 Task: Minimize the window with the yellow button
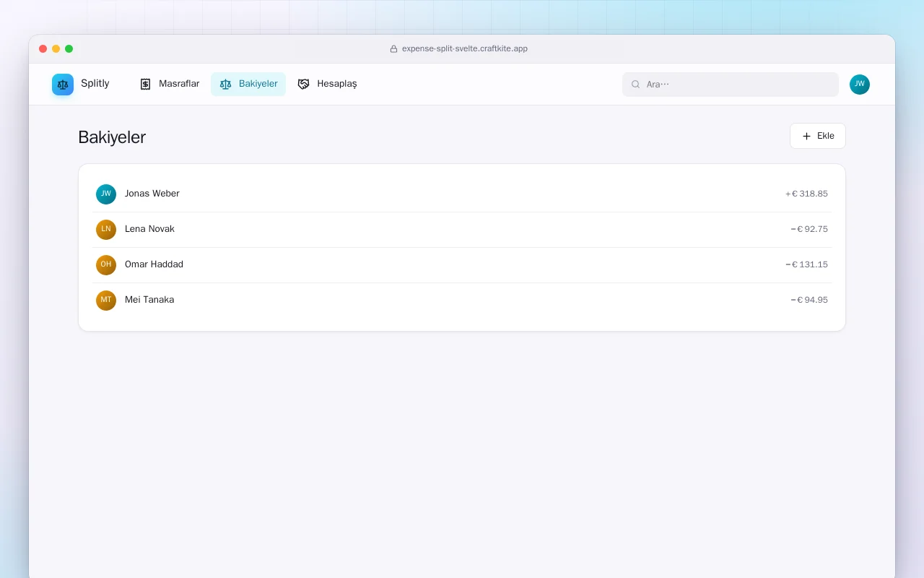(x=56, y=49)
